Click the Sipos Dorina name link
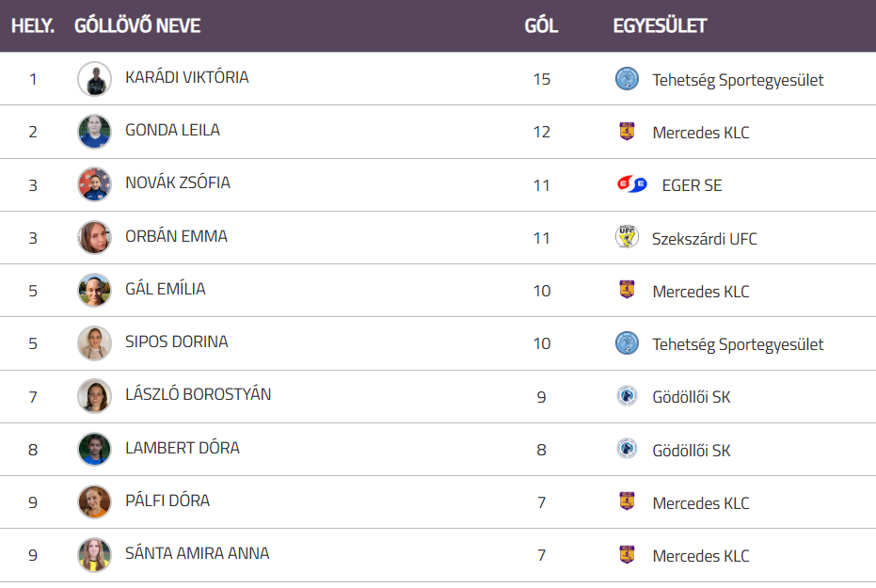876x588 pixels. click(176, 342)
